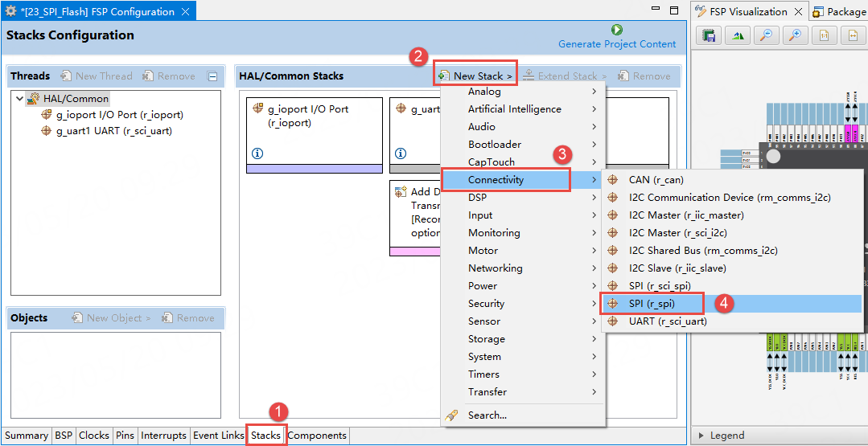Click the save visualization image icon
The image size is (868, 446).
coord(709,35)
